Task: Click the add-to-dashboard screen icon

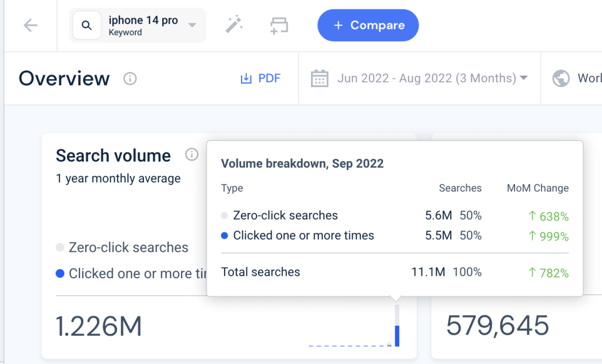Action: 279,25
